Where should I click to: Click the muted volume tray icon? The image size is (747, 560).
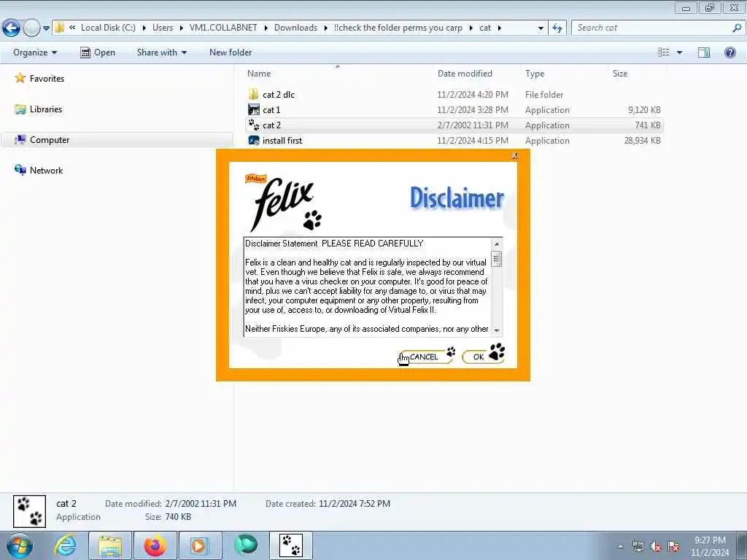(x=656, y=546)
